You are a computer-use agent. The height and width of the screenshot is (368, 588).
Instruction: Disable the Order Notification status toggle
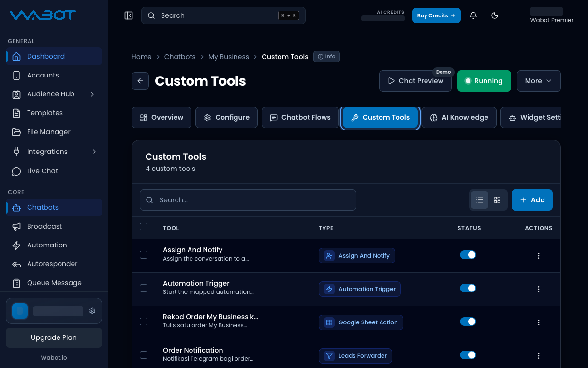[468, 355]
